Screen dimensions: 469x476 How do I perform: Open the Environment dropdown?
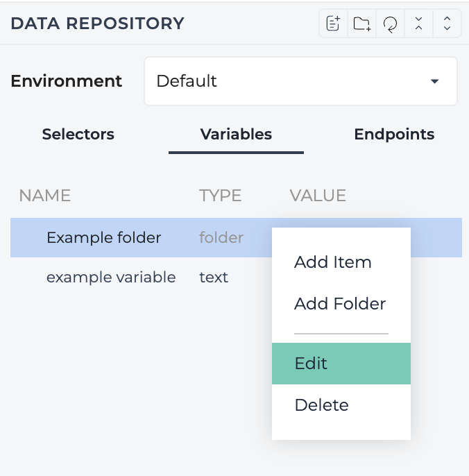[x=300, y=81]
